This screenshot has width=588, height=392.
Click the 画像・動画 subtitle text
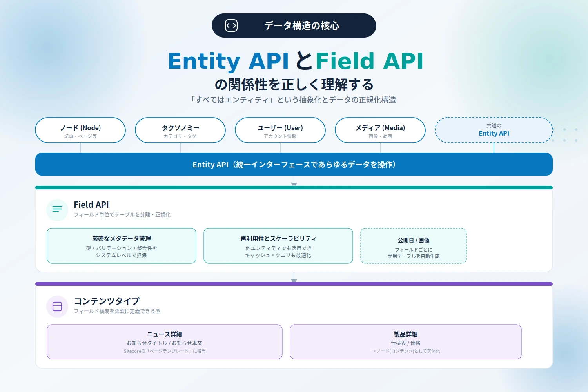click(x=380, y=136)
